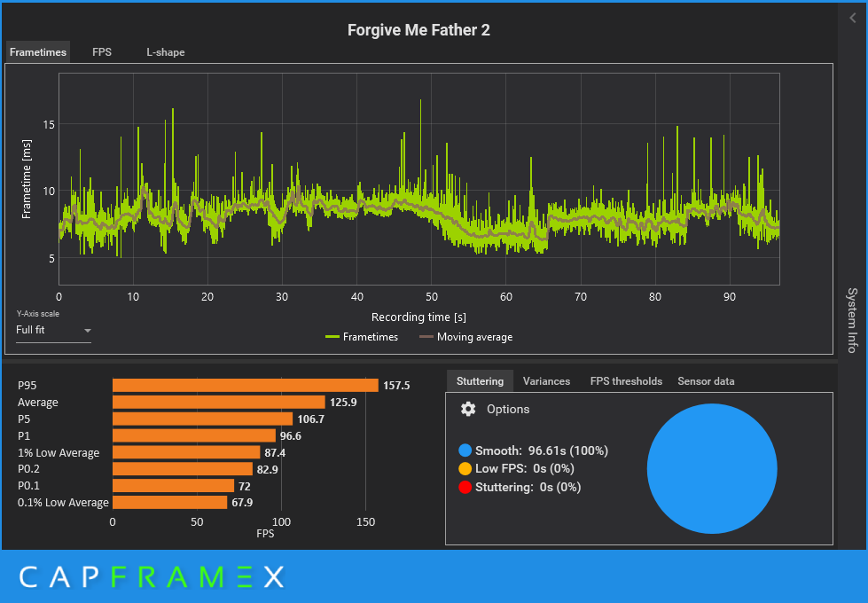Click the 1% Low Average bar

pyautogui.click(x=186, y=452)
